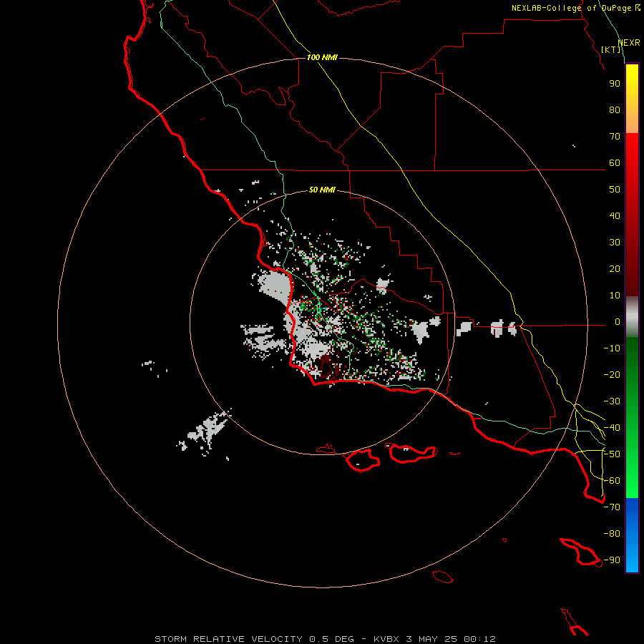This screenshot has height=644, width=644.
Task: Click the 'NEXR' label above the color scale
Action: pos(629,43)
